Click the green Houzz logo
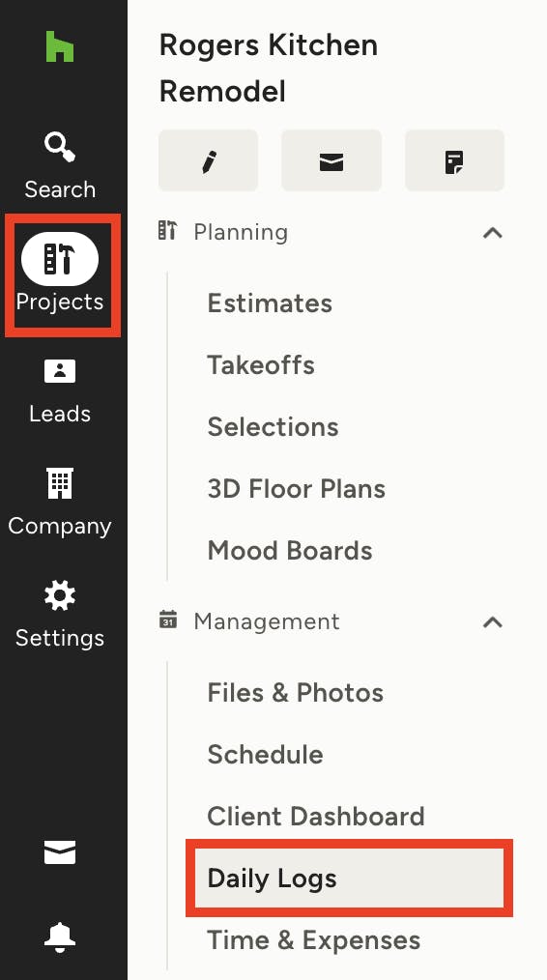This screenshot has height=980, width=547. [x=60, y=47]
